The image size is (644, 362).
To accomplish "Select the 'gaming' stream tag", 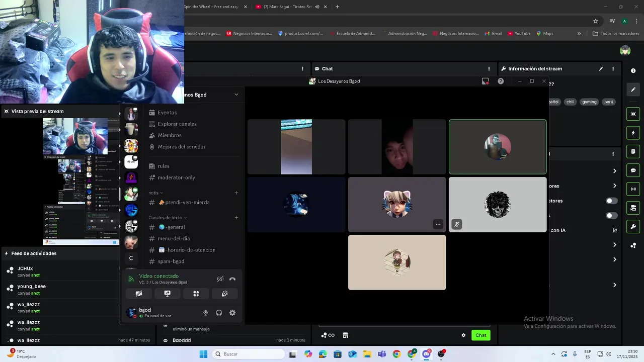I will (x=589, y=102).
